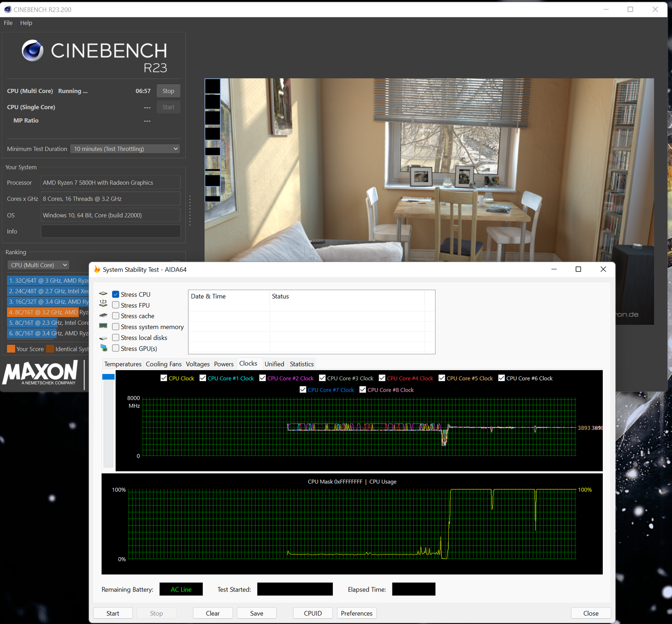This screenshot has height=624, width=672.
Task: Uncheck CPU Core #8 Clock checkbox
Action: tap(363, 390)
